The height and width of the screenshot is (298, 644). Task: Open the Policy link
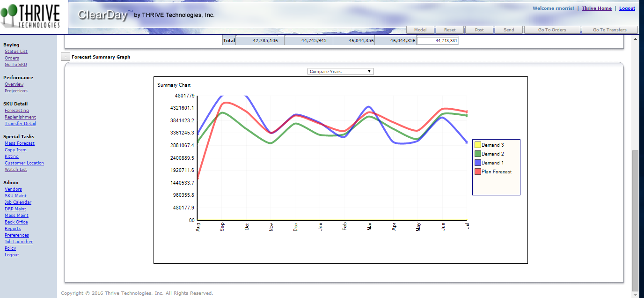(x=10, y=248)
